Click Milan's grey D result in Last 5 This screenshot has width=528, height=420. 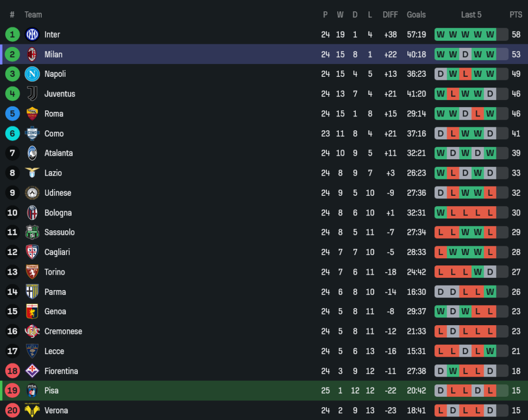(465, 55)
